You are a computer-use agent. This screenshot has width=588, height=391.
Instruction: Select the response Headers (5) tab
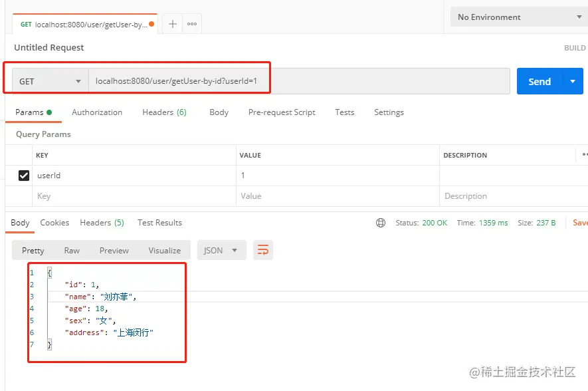click(102, 223)
